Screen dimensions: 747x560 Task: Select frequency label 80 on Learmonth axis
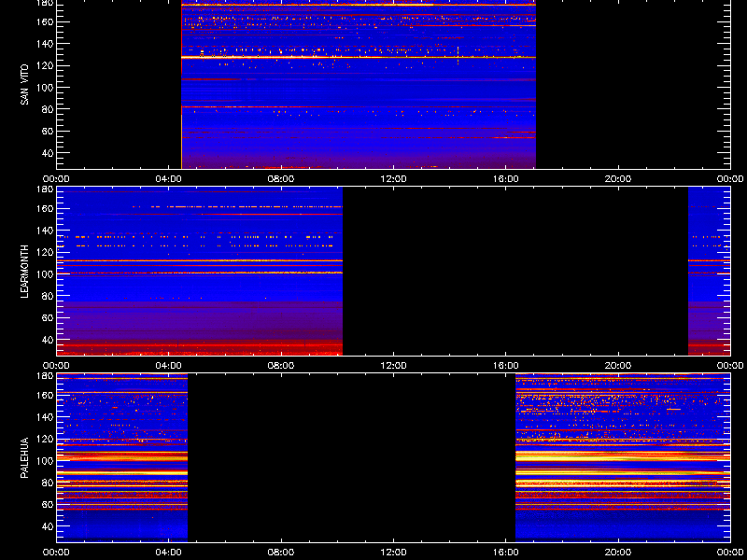[47, 296]
